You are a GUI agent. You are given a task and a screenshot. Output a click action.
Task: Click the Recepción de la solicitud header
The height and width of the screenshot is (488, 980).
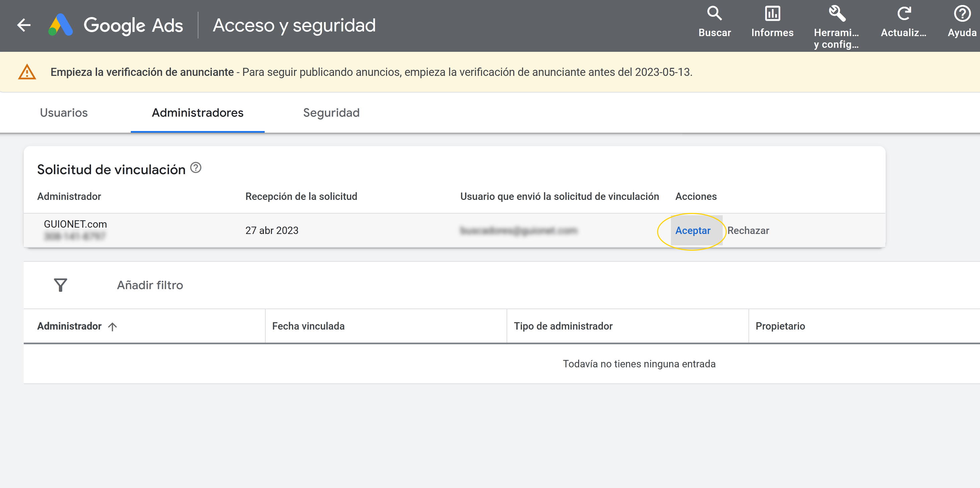(x=301, y=197)
